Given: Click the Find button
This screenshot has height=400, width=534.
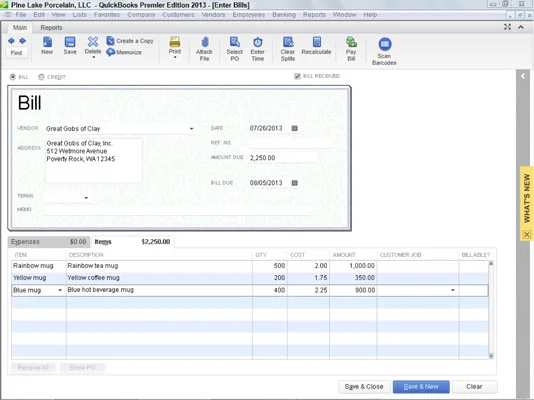Looking at the screenshot, I should coord(16,53).
